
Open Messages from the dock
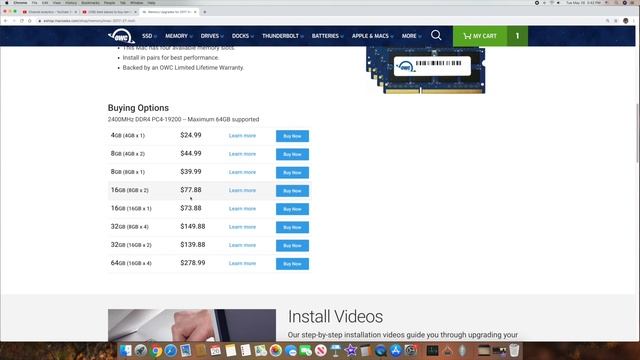(x=291, y=351)
